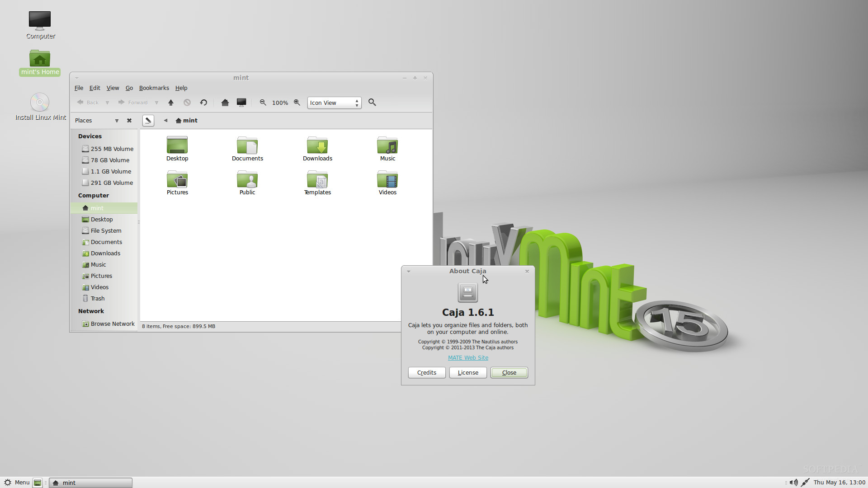Image resolution: width=868 pixels, height=488 pixels.
Task: Open the Places sidebar type dropdown
Action: click(x=117, y=121)
